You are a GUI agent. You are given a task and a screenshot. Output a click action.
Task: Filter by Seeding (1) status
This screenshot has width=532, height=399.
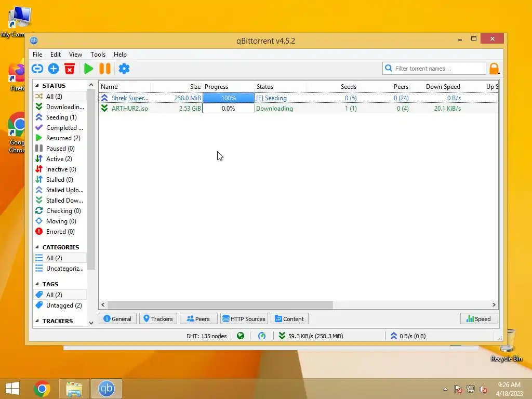pyautogui.click(x=60, y=117)
